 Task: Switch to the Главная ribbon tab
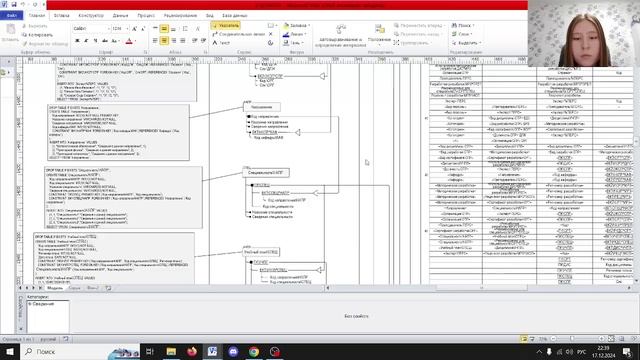point(37,16)
